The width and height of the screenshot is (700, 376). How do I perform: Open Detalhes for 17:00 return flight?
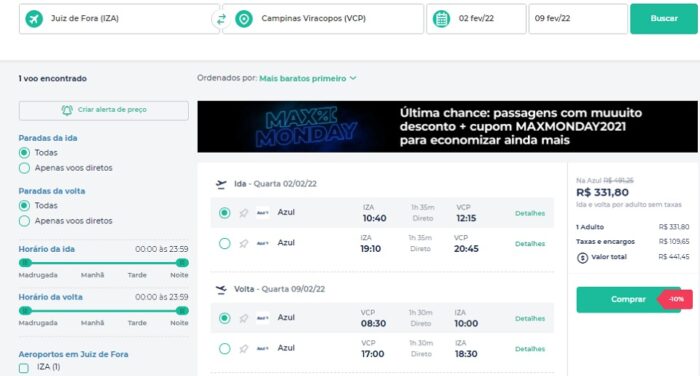530,349
